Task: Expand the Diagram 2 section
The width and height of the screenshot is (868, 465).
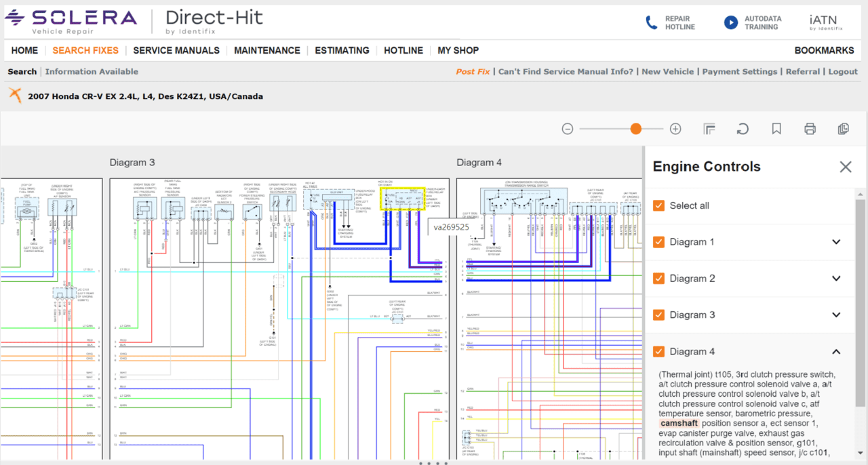Action: pyautogui.click(x=835, y=278)
